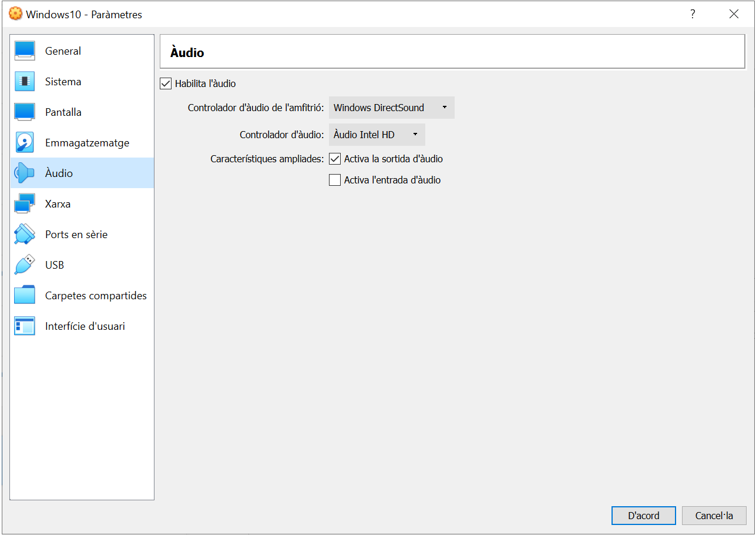The image size is (756, 535).
Task: Click the help question mark in title bar
Action: pyautogui.click(x=693, y=14)
